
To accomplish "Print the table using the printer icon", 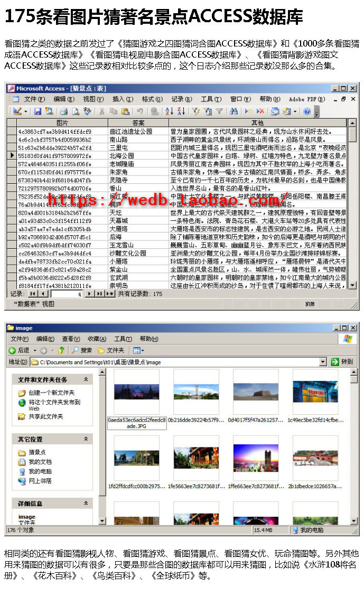I will coord(64,111).
